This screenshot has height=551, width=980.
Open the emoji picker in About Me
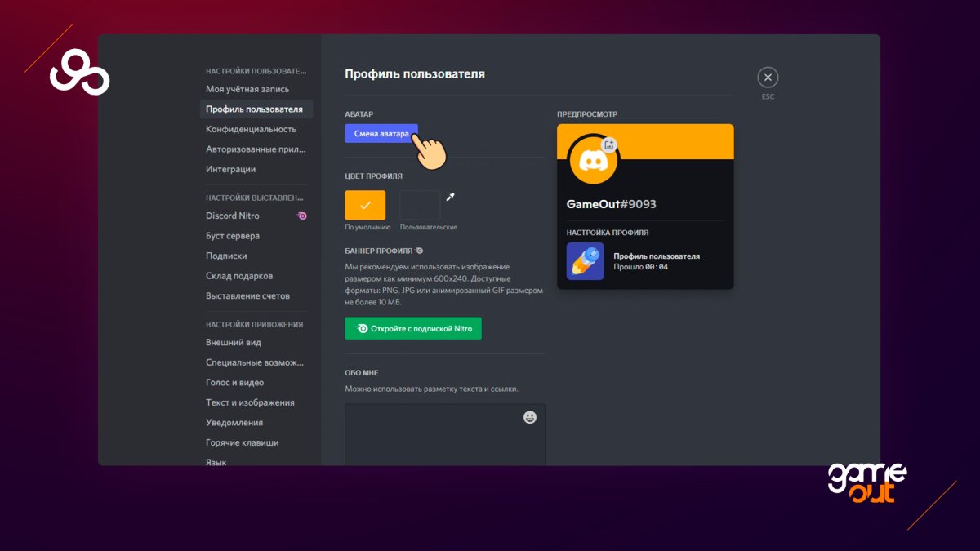(x=530, y=417)
